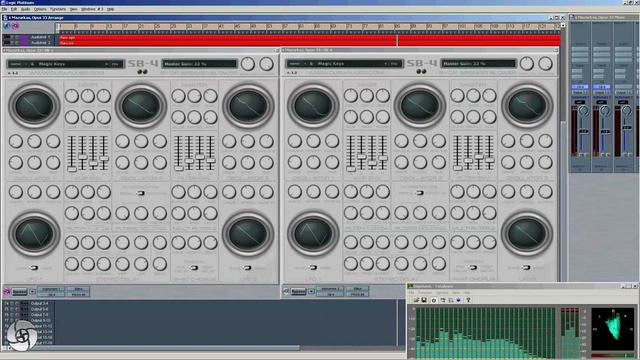Click the preset arrow before File in right SB-4

coord(386,64)
